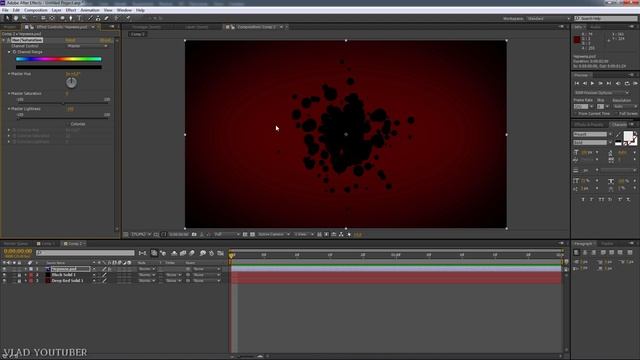Toggle lock on Deep Red Solid 1 layer
The height and width of the screenshot is (360, 640).
[x=19, y=281]
